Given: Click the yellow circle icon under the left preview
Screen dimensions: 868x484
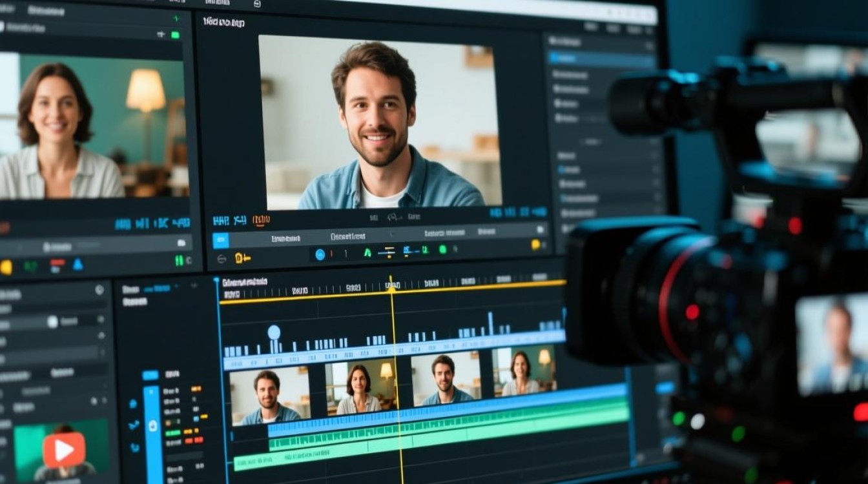Looking at the screenshot, I should tap(6, 267).
